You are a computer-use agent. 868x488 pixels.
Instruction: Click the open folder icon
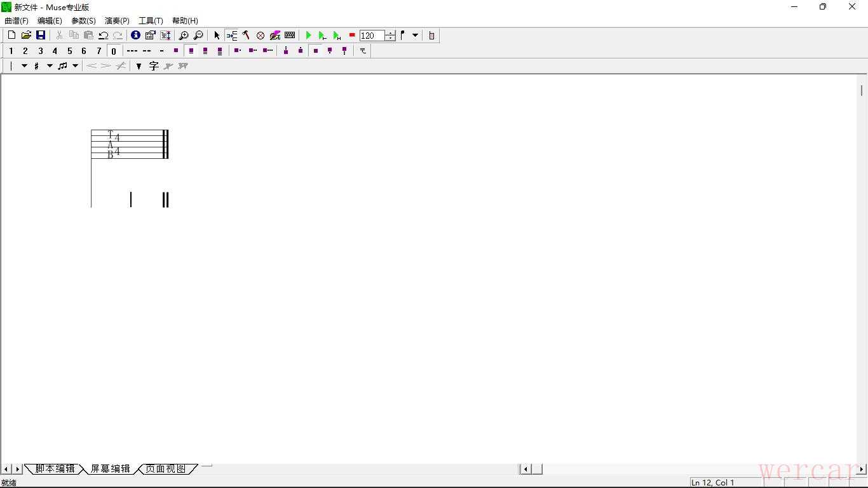[x=26, y=36]
